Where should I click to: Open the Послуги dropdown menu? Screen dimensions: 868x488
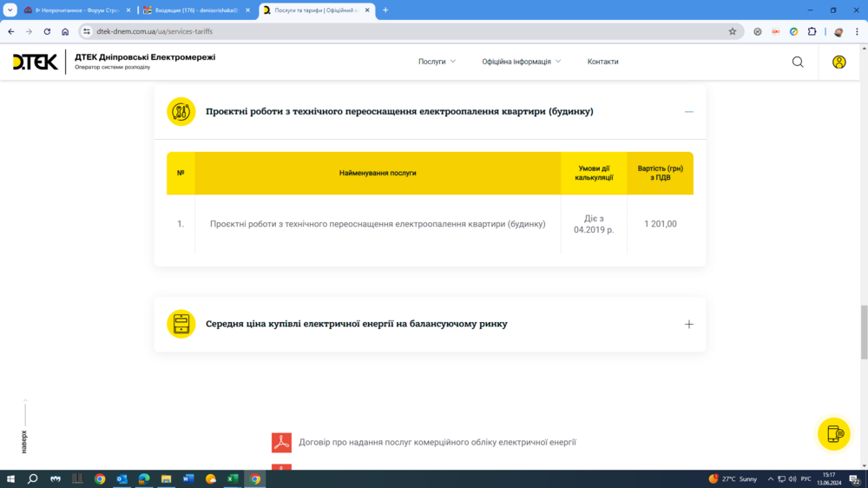pyautogui.click(x=437, y=62)
